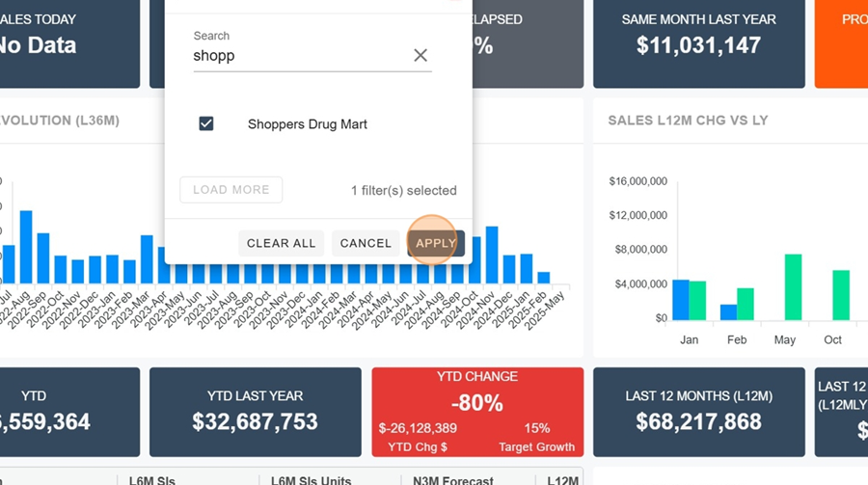The height and width of the screenshot is (485, 868).
Task: Click the Load More button
Action: (231, 190)
